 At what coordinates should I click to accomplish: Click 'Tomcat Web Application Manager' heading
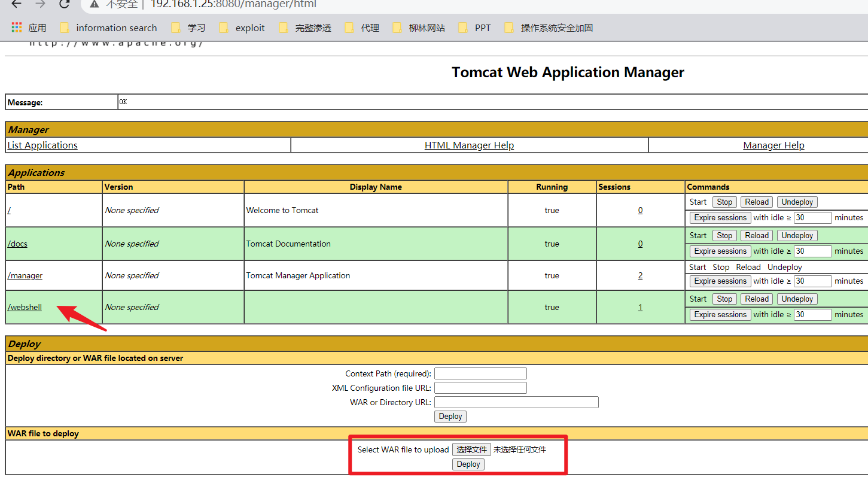(568, 72)
